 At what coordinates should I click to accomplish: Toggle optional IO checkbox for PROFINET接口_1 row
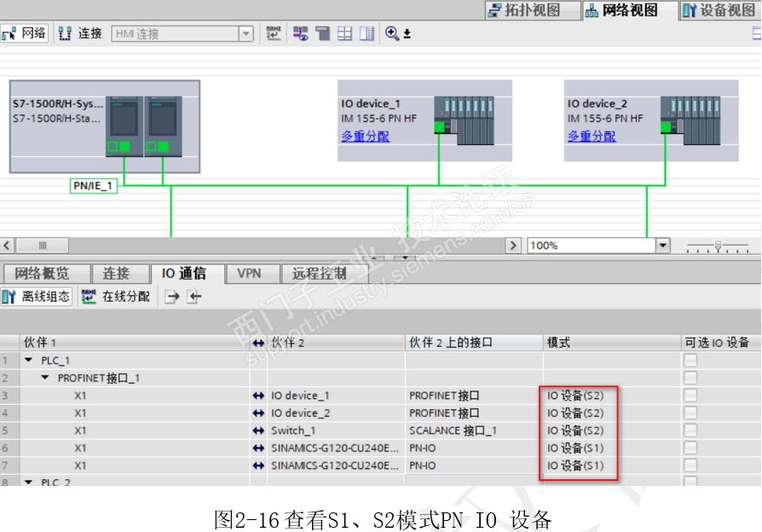coord(690,378)
